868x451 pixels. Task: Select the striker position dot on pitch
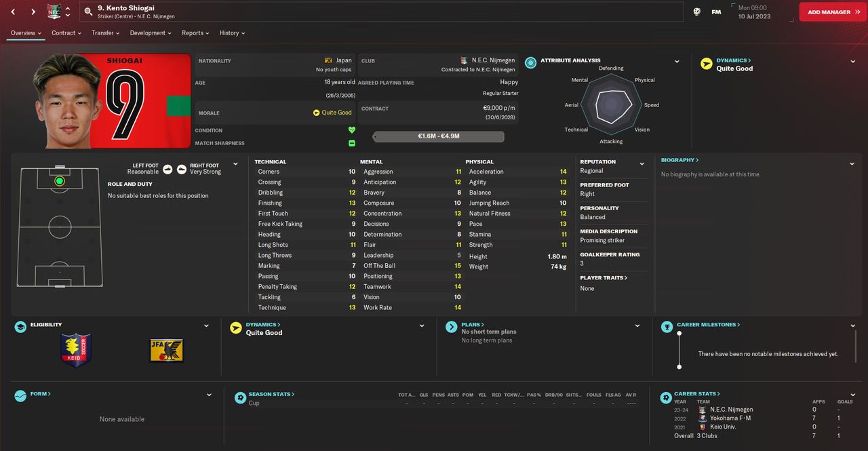tap(60, 181)
